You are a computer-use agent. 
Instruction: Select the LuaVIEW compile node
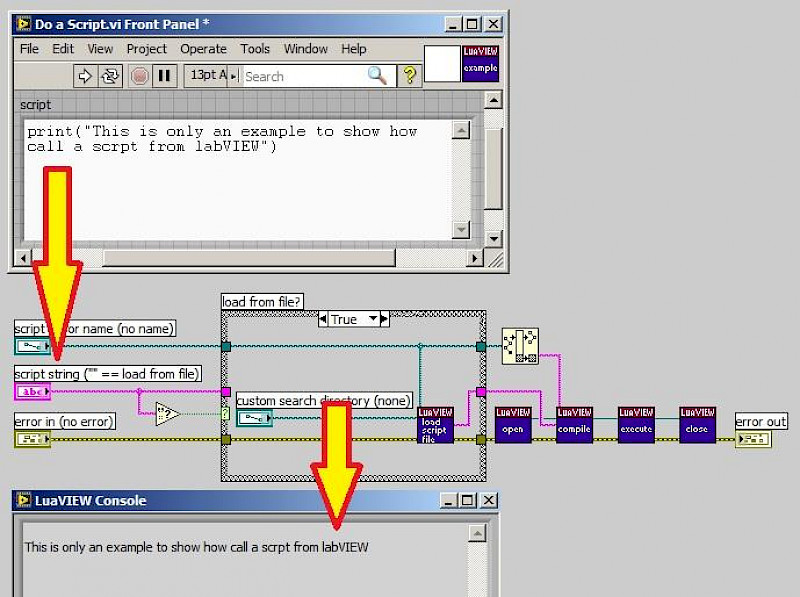574,423
